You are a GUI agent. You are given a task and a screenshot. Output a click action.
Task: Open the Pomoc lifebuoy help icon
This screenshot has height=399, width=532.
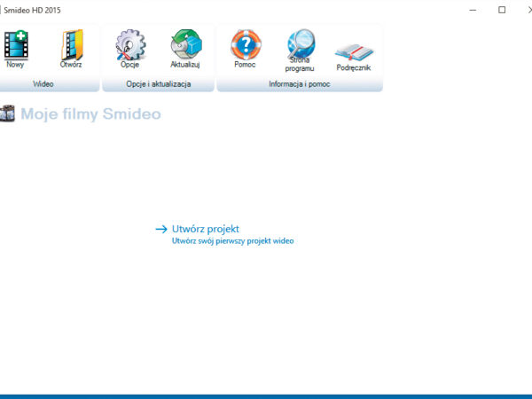point(245,46)
